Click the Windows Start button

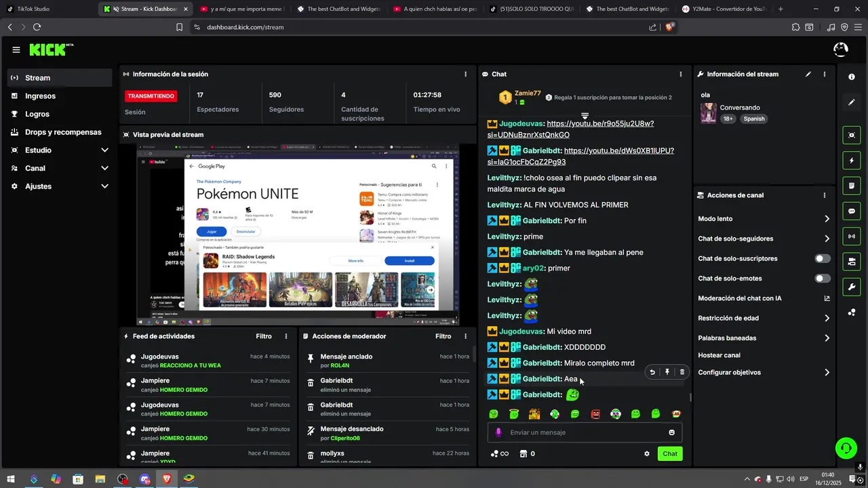pos(11,479)
